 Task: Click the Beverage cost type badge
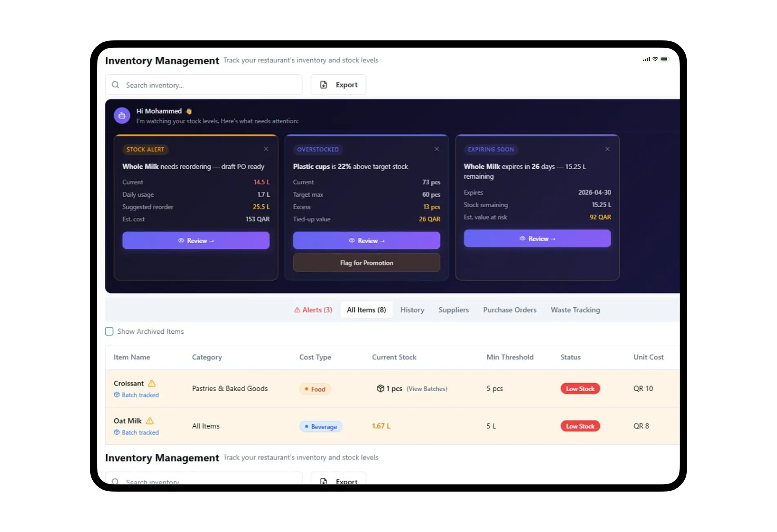coord(321,427)
